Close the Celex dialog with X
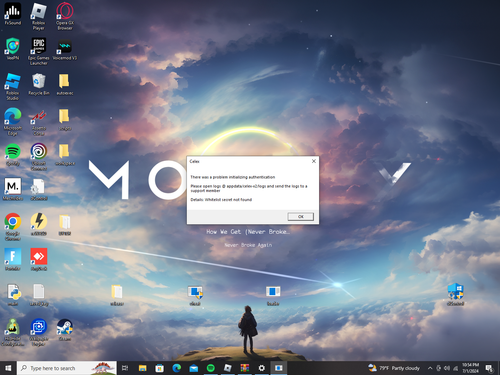 coord(314,161)
